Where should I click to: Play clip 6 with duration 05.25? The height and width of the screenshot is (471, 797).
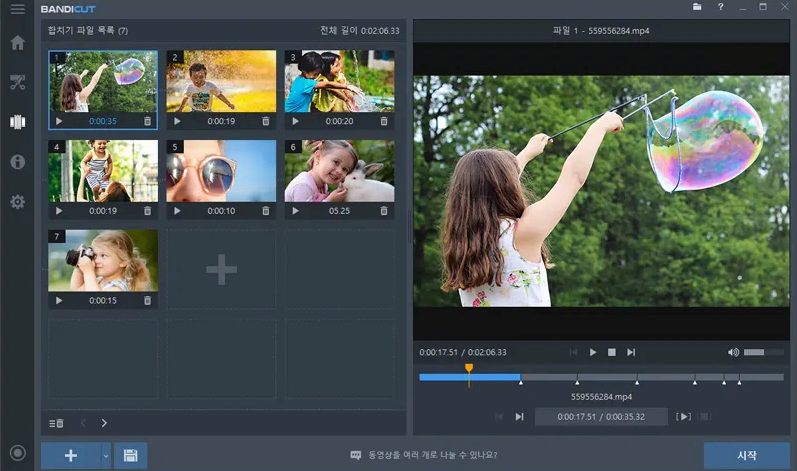(295, 211)
